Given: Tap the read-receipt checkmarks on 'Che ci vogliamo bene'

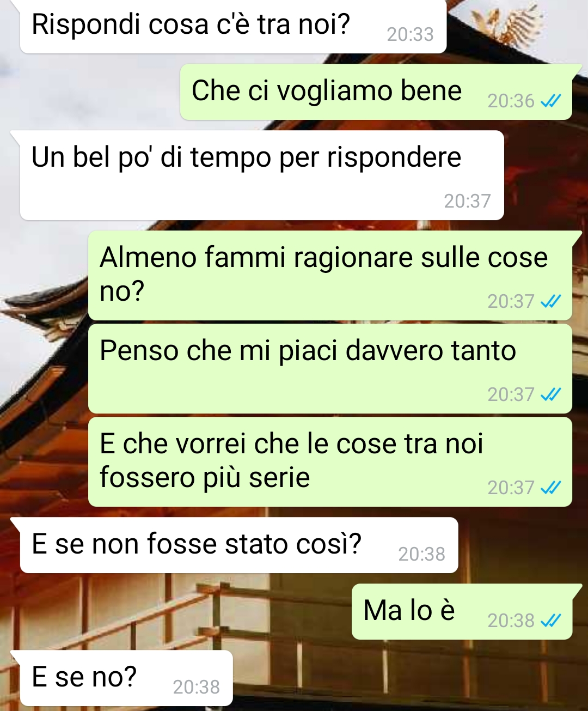Looking at the screenshot, I should (x=550, y=101).
